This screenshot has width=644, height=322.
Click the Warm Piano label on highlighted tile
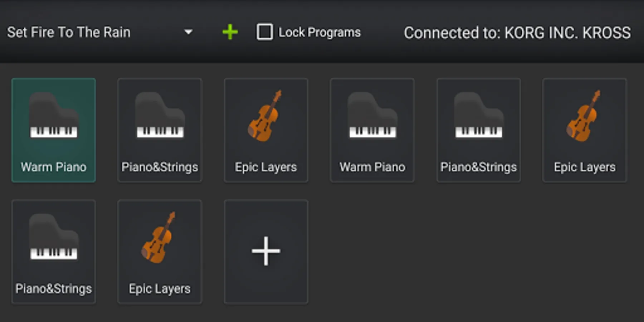coord(54,167)
